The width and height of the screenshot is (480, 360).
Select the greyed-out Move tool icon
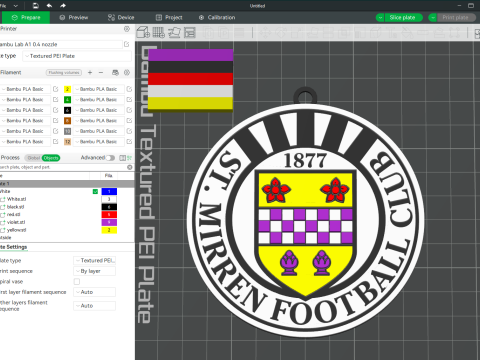tap(266, 32)
